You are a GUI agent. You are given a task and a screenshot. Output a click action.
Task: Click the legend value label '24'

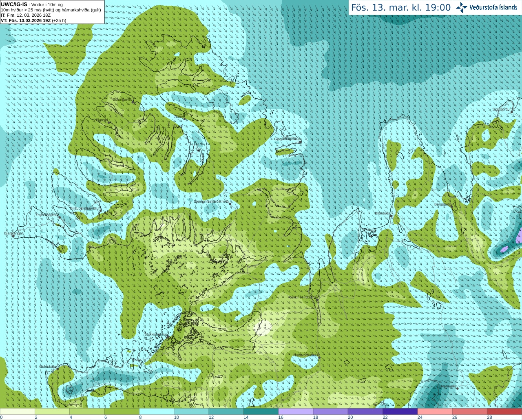click(420, 417)
